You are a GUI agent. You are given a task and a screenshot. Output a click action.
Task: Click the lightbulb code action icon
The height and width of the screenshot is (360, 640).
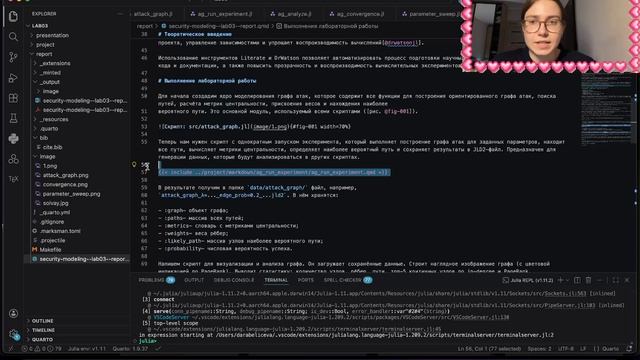pos(134,164)
